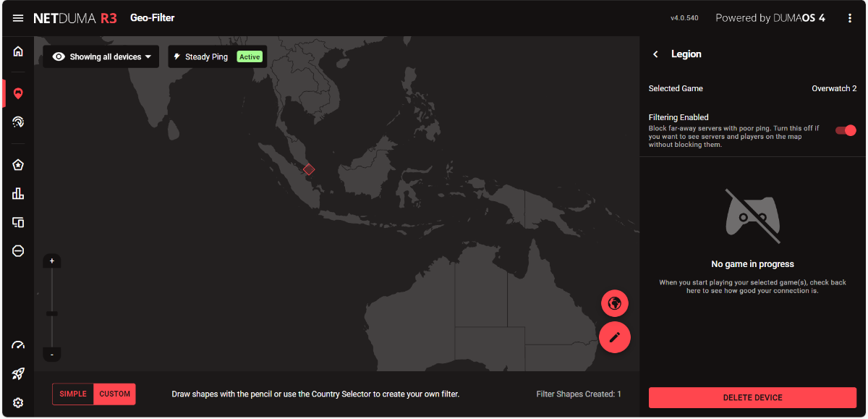Image resolution: width=868 pixels, height=419 pixels.
Task: Open Device Manager sidebar icon
Action: coord(18,222)
